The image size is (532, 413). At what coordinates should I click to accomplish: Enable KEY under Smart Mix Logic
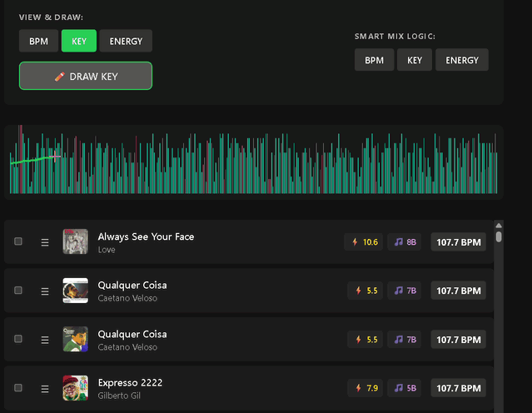click(x=415, y=60)
